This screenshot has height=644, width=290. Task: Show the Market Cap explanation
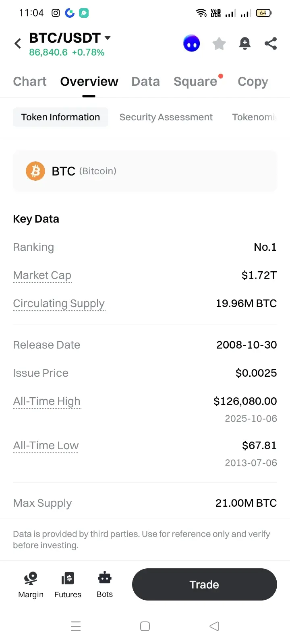42,275
